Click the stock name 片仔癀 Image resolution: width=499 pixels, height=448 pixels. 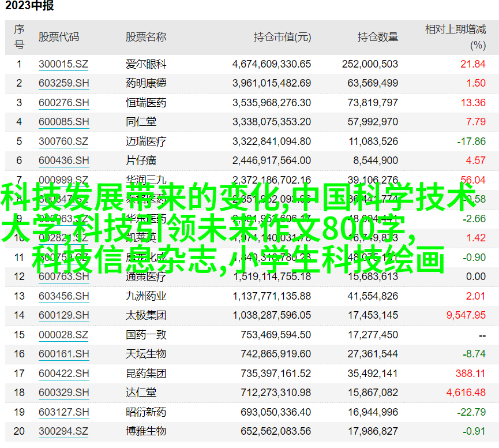click(x=141, y=160)
